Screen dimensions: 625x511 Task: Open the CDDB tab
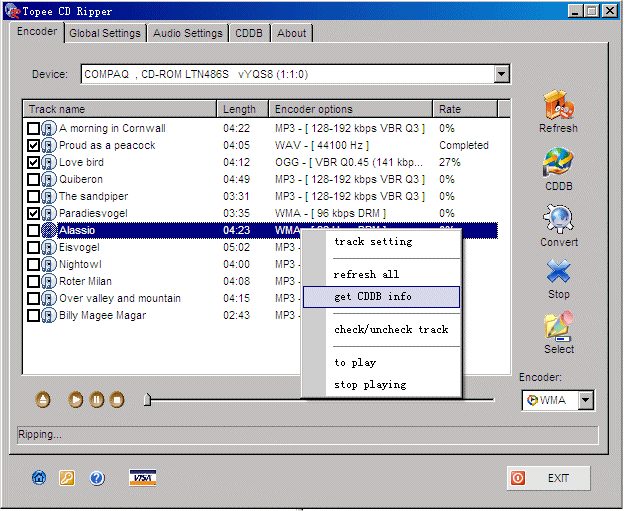[x=249, y=33]
